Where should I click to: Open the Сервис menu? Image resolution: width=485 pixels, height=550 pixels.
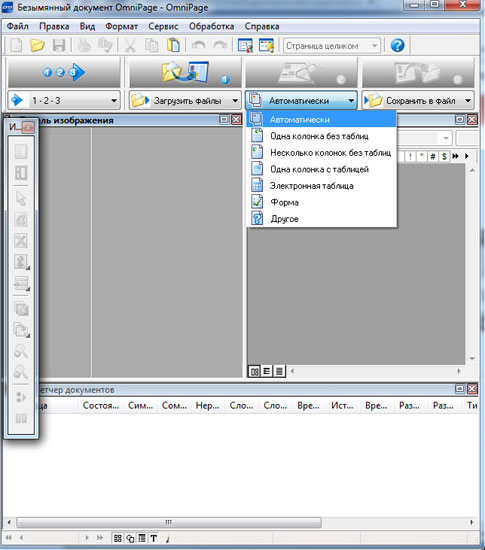[163, 26]
